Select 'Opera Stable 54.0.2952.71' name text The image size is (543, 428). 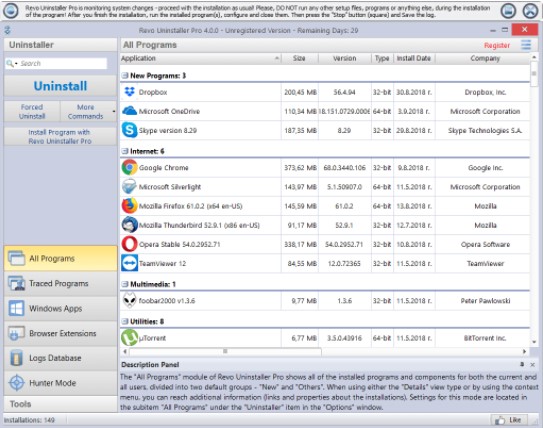pos(179,244)
